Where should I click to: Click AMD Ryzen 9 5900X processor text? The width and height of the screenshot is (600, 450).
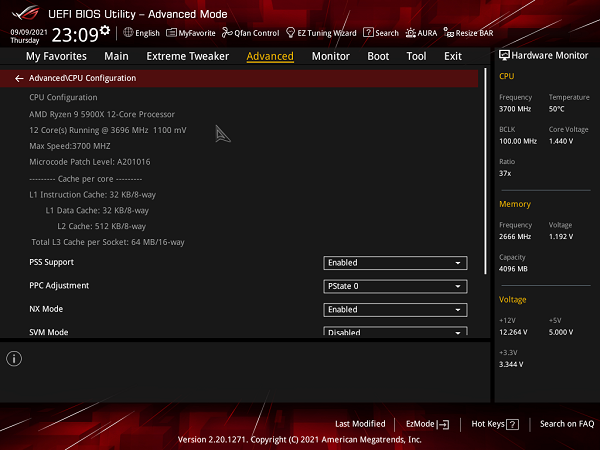pos(102,114)
